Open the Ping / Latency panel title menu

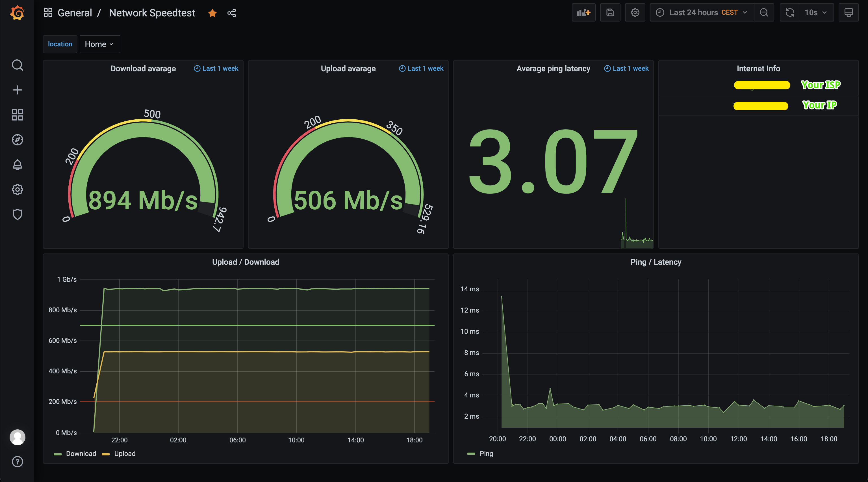(656, 262)
